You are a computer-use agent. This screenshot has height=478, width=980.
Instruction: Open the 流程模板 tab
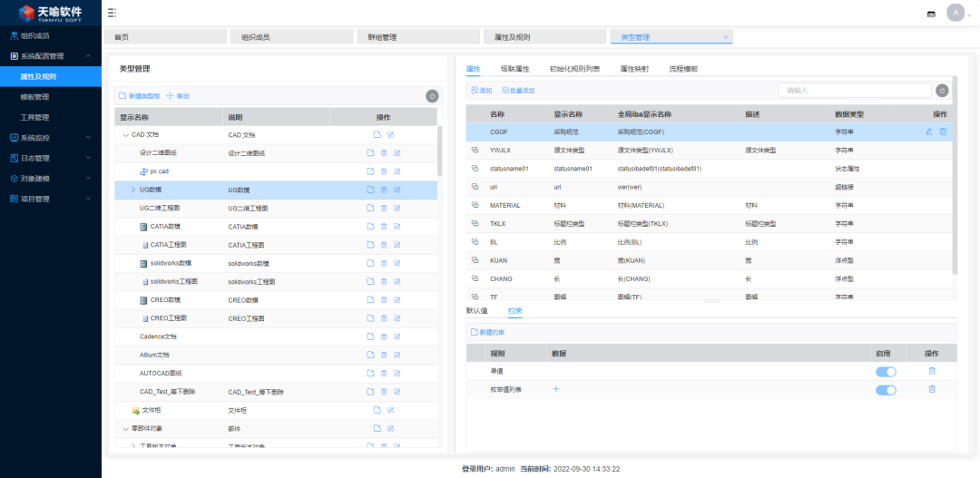click(x=683, y=69)
